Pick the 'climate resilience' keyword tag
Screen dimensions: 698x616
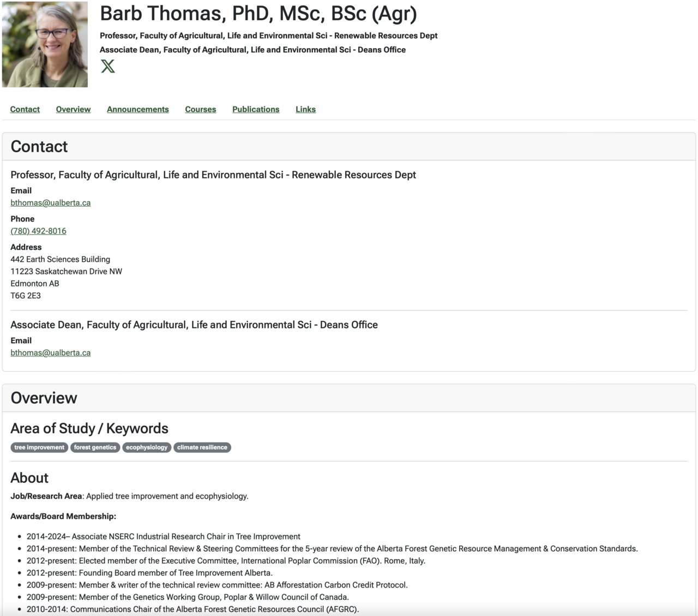pos(202,447)
